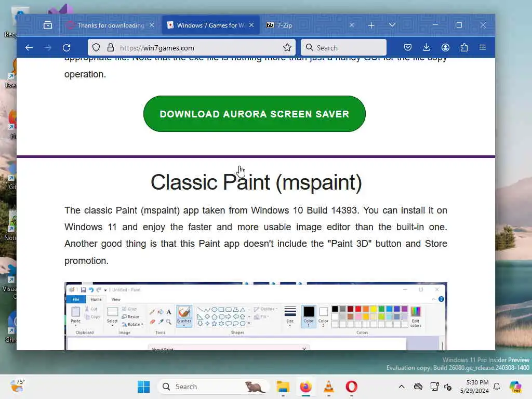Click the Firefox taskbar icon
This screenshot has width=532, height=399.
click(305, 387)
